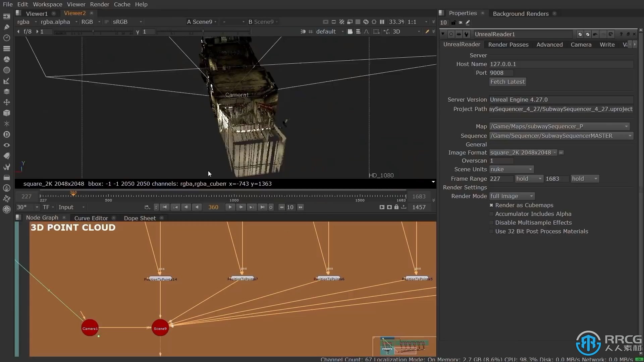Open the 3D nodes cube icon
644x362 pixels.
tap(6, 113)
